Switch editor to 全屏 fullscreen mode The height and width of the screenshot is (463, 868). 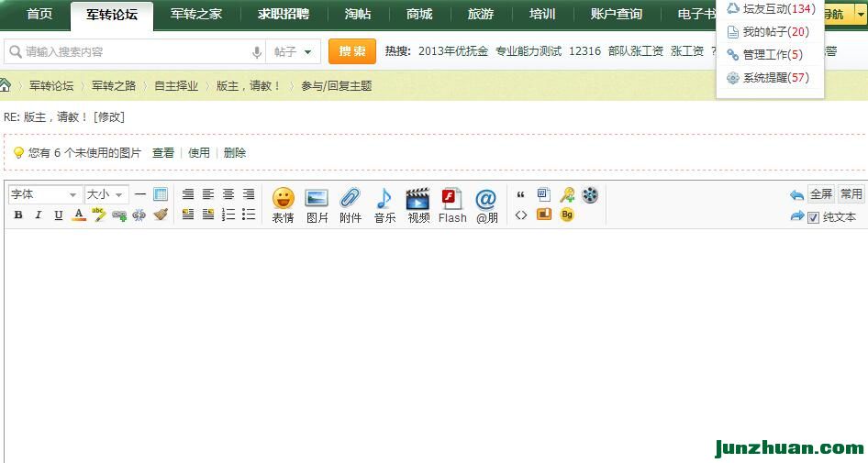pos(820,194)
